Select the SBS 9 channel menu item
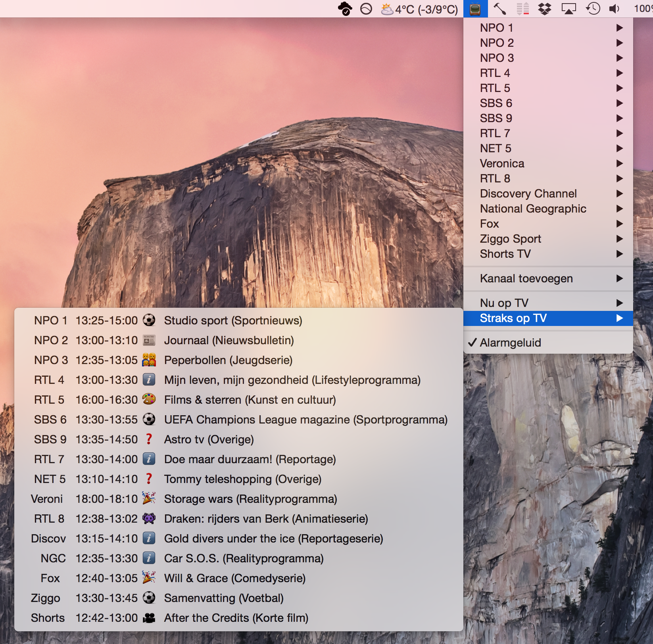 pyautogui.click(x=548, y=118)
